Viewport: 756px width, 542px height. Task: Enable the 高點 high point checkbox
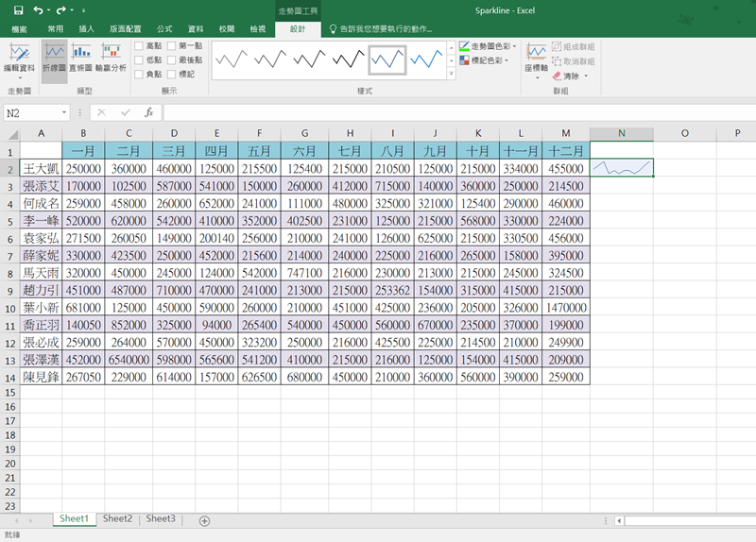[140, 45]
